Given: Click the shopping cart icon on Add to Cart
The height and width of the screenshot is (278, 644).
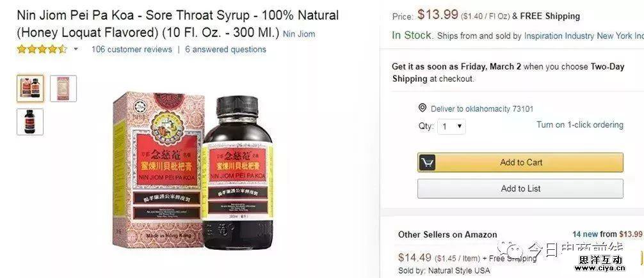Looking at the screenshot, I should pos(427,163).
